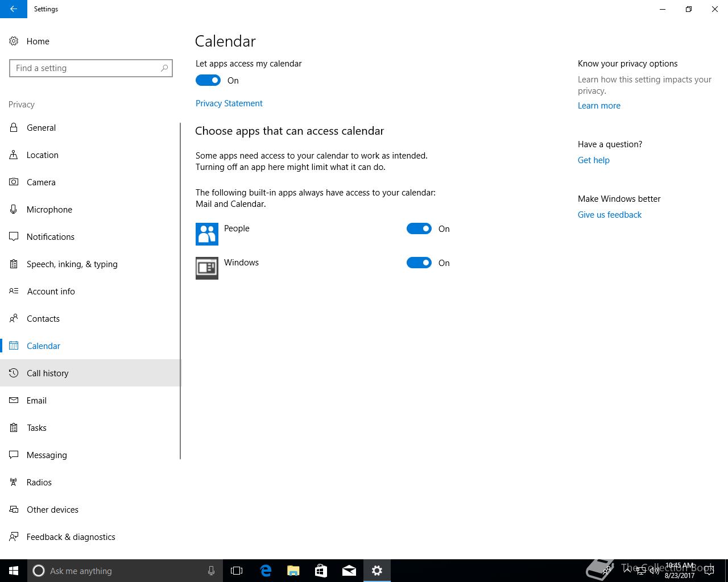Open the Home gear icon in Settings
Image resolution: width=728 pixels, height=582 pixels.
[14, 41]
